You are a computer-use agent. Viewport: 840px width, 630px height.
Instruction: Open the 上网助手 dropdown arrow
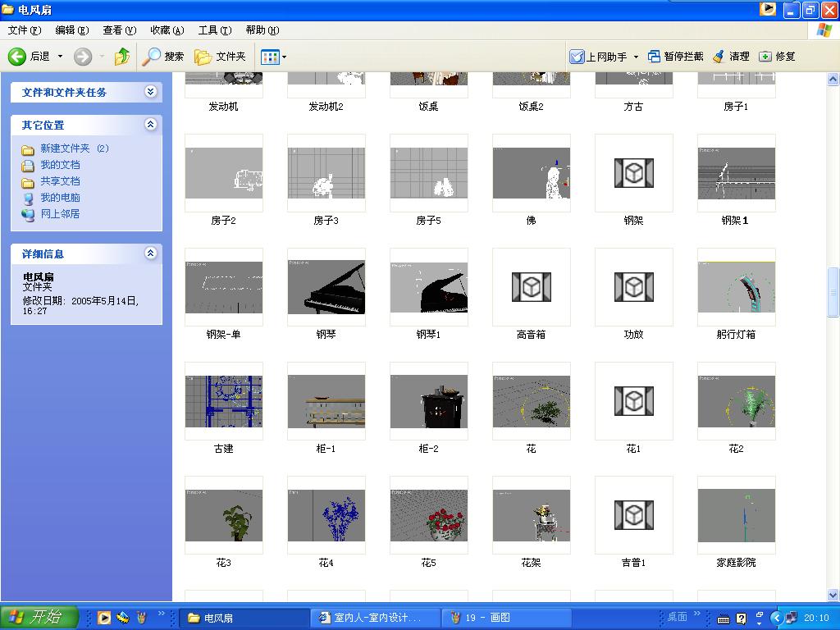pyautogui.click(x=636, y=57)
